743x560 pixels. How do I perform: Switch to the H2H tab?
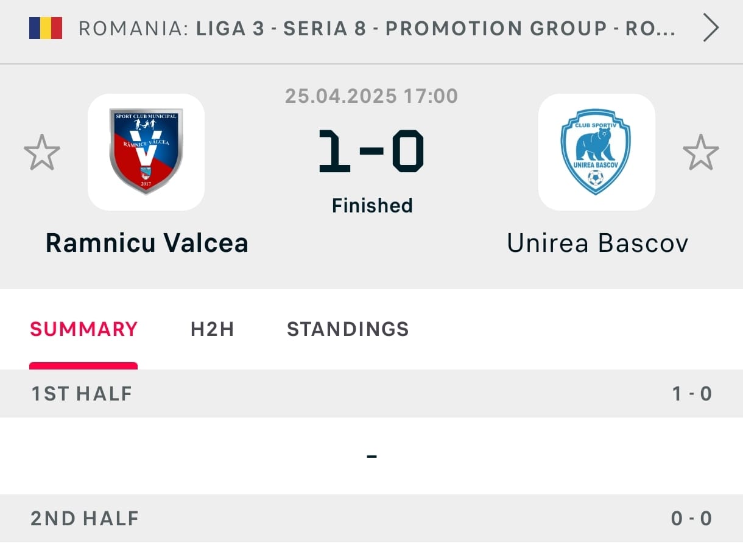coord(212,329)
